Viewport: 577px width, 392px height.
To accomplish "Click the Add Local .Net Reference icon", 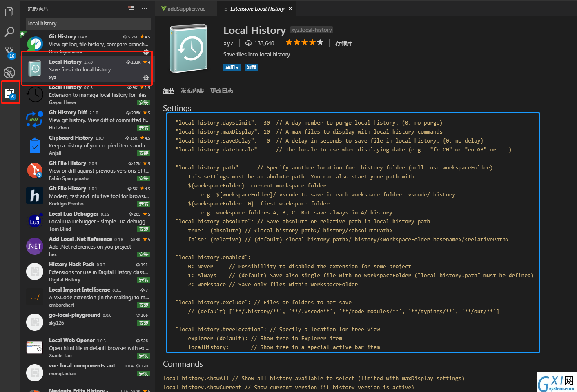I will pyautogui.click(x=35, y=246).
